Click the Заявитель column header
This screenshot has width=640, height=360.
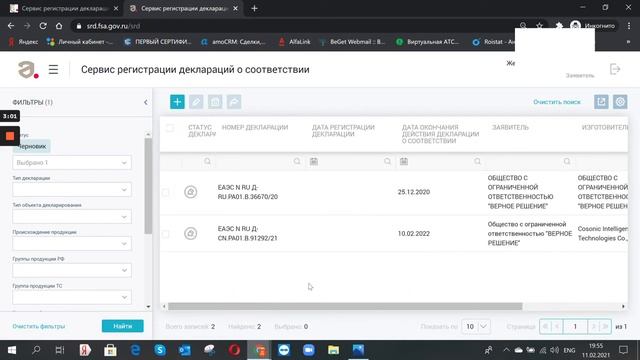point(510,127)
